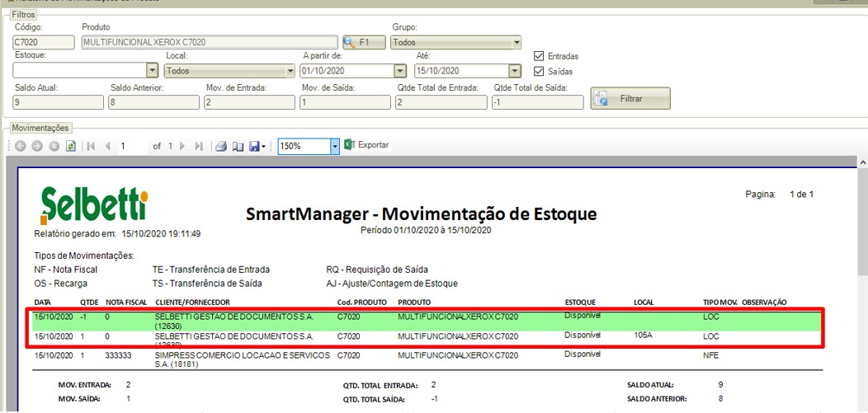Click the Mov. de Saída field
Image resolution: width=868 pixels, height=413 pixels.
(345, 102)
